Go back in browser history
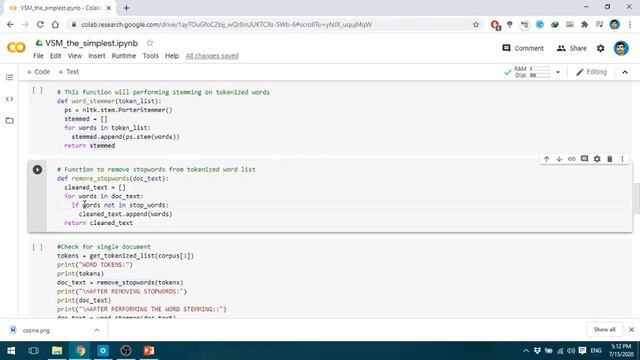Image resolution: width=640 pixels, height=360 pixels. pos(10,24)
